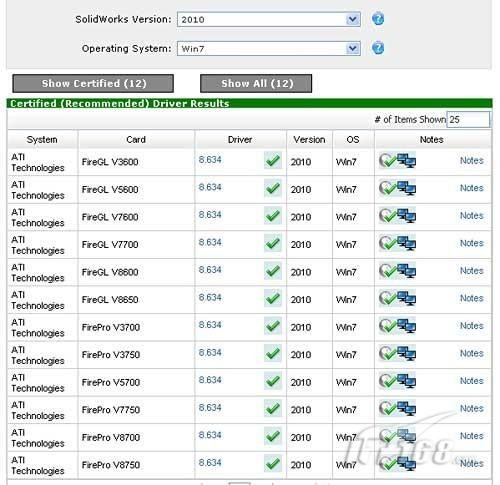Click the Notes column header

point(432,139)
